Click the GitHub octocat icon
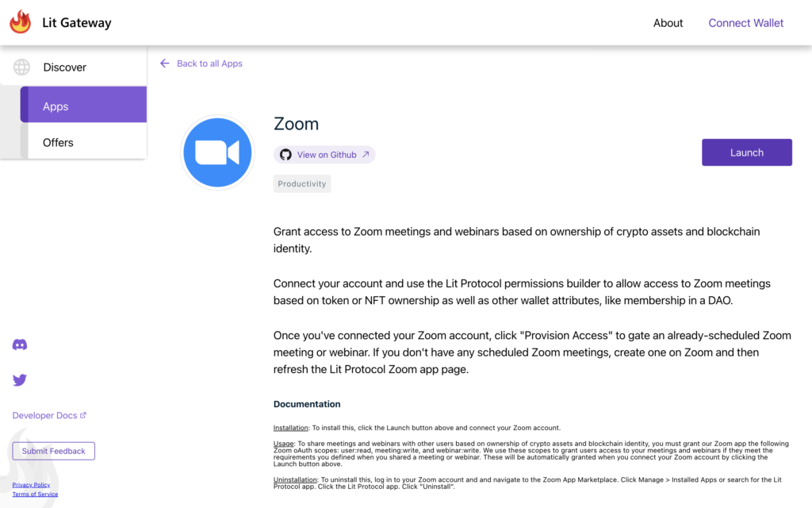This screenshot has height=508, width=812. [285, 155]
